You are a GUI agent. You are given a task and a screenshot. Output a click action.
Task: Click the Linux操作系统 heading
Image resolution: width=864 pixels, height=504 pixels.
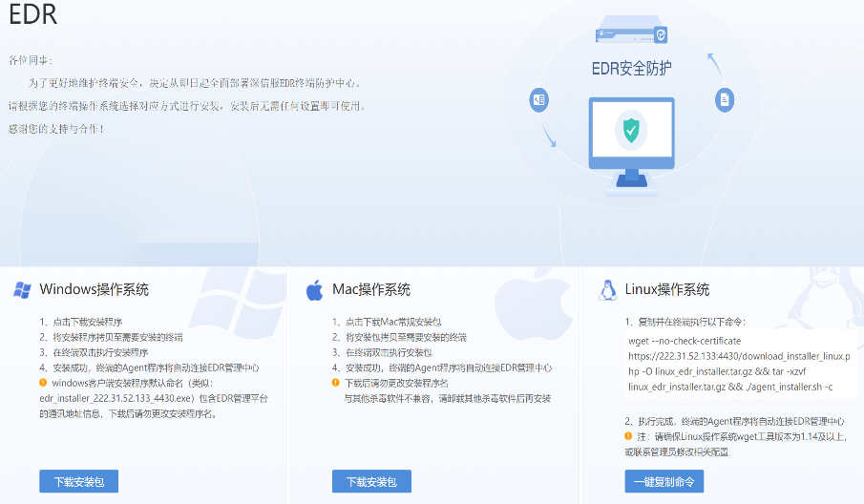pyautogui.click(x=667, y=290)
